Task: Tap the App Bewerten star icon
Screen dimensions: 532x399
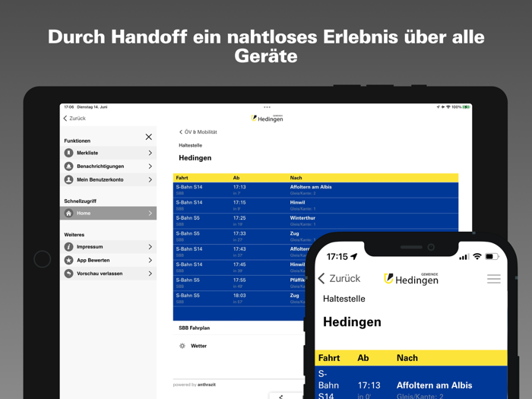Action: pyautogui.click(x=69, y=260)
